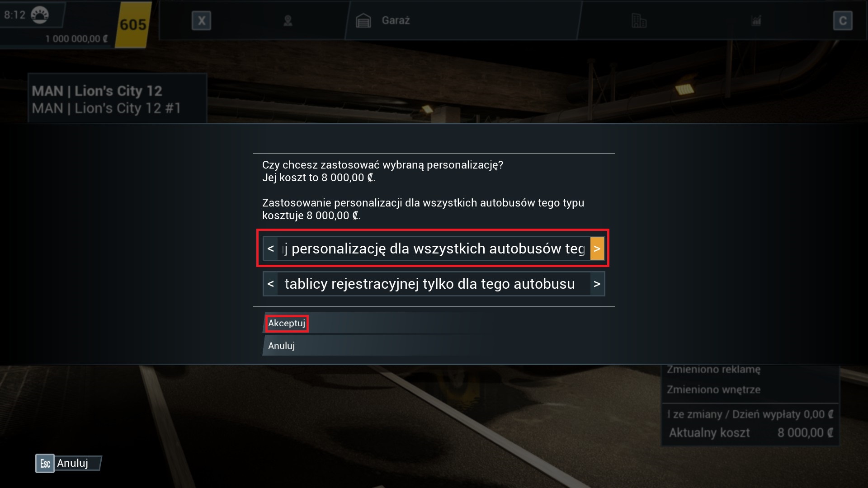Open the company buildings icon tab
Viewport: 868px width, 488px height.
(x=639, y=21)
